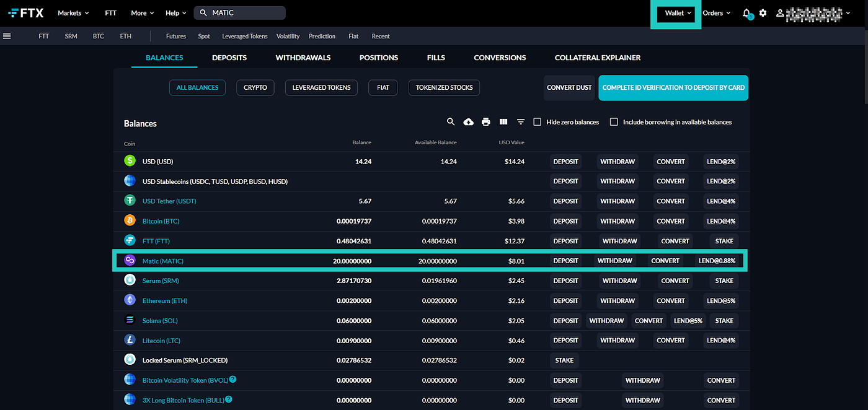Print the balances table
This screenshot has width=868, height=410.
pos(486,122)
